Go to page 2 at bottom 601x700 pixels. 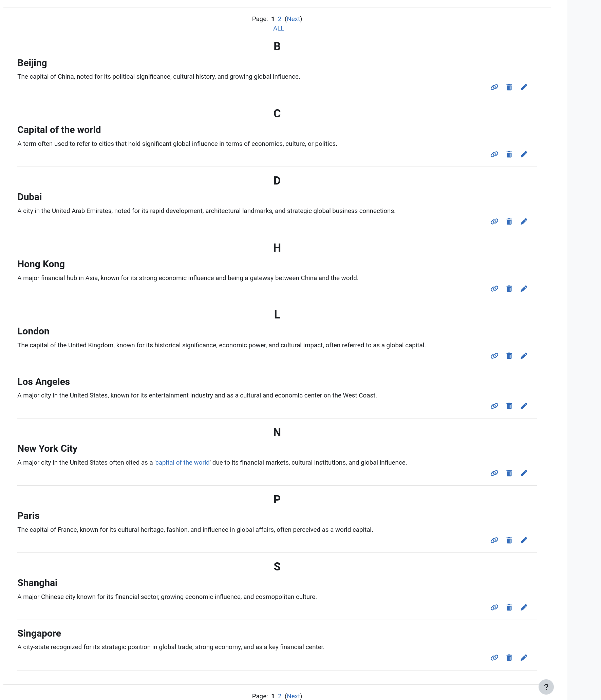[280, 696]
